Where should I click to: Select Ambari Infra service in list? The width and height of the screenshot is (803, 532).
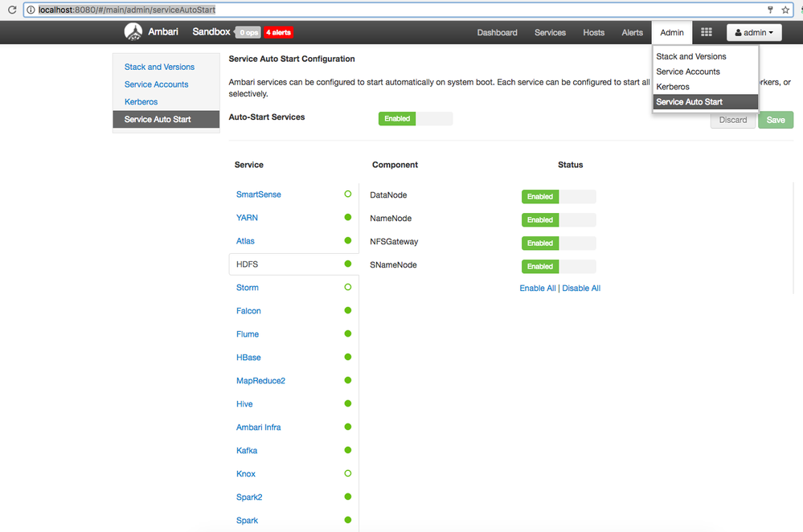click(x=259, y=428)
